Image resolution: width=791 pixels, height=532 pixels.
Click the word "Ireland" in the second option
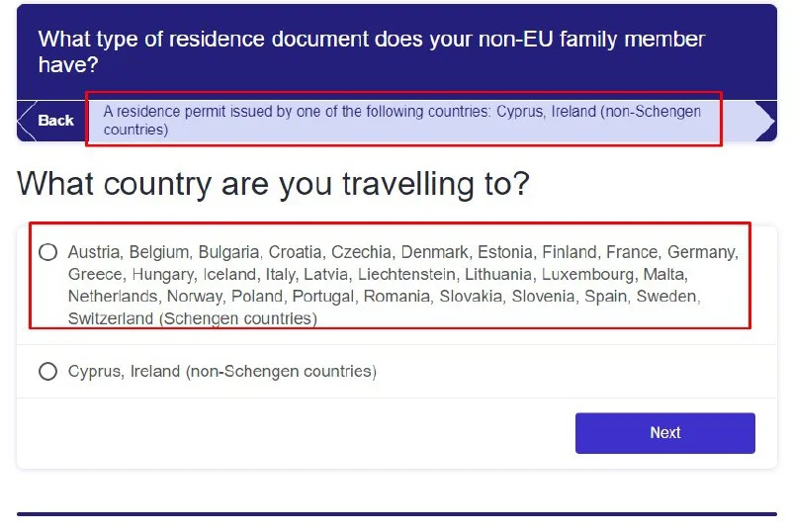(x=155, y=372)
